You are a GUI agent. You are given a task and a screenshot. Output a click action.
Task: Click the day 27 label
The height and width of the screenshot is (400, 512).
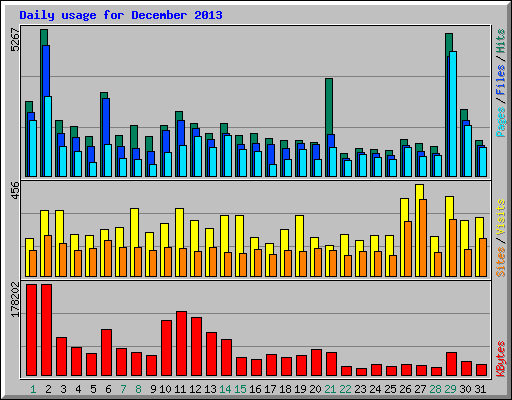[420, 389]
